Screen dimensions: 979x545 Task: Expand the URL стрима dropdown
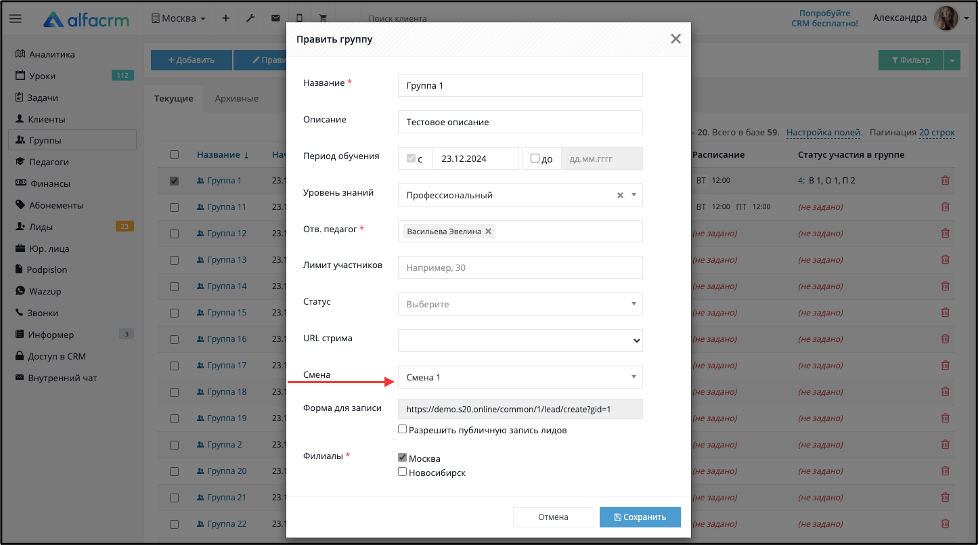(520, 340)
